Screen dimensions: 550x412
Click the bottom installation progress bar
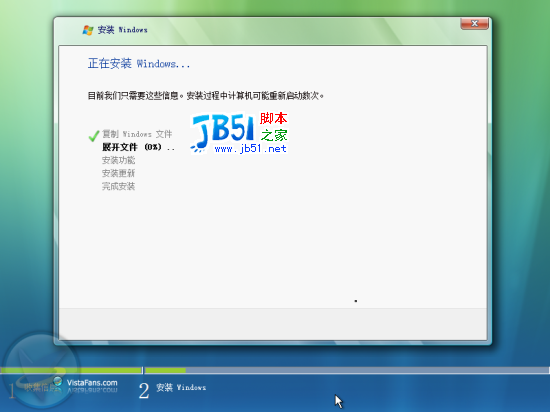pos(275,370)
